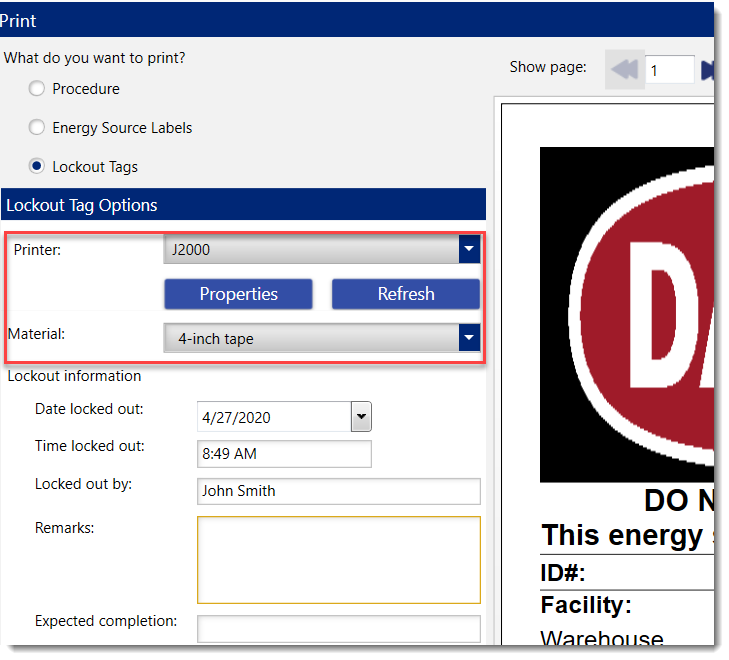Choose the Energy Source Labels option
729x660 pixels.
(x=37, y=128)
